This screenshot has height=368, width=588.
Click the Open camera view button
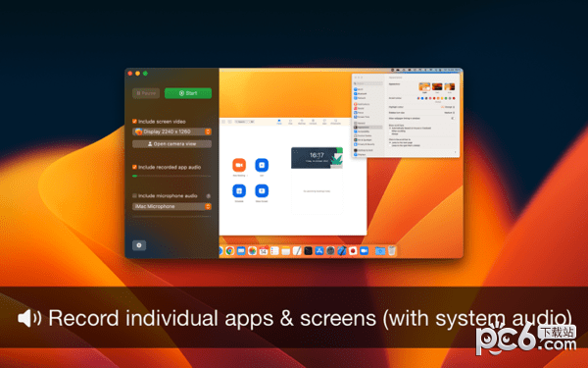click(x=171, y=144)
